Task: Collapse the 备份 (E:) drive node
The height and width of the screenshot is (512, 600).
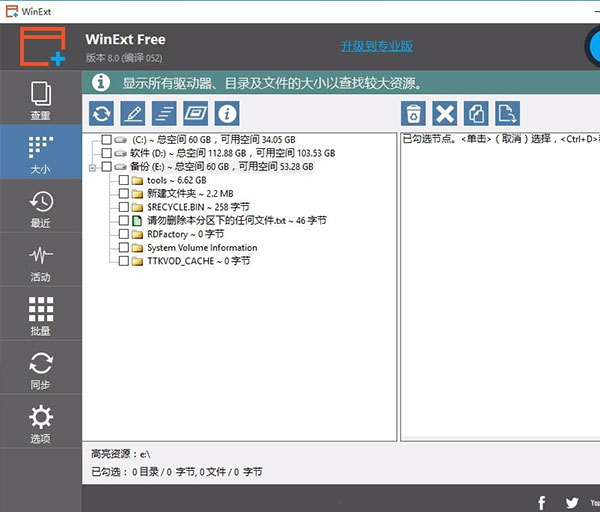Action: pyautogui.click(x=92, y=167)
